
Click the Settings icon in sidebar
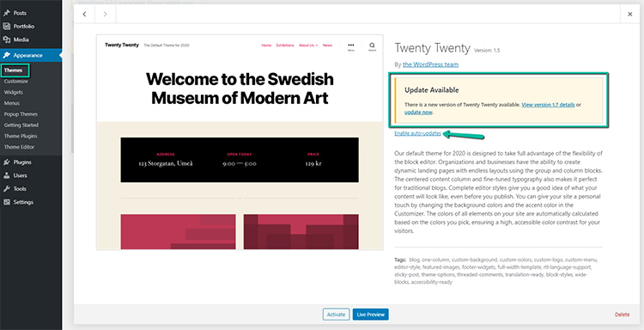click(7, 202)
